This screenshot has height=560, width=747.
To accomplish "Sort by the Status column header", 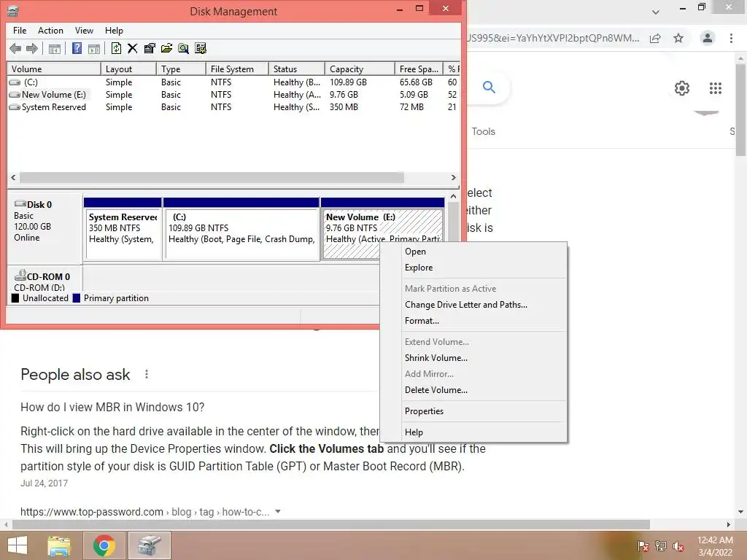I will coord(297,69).
